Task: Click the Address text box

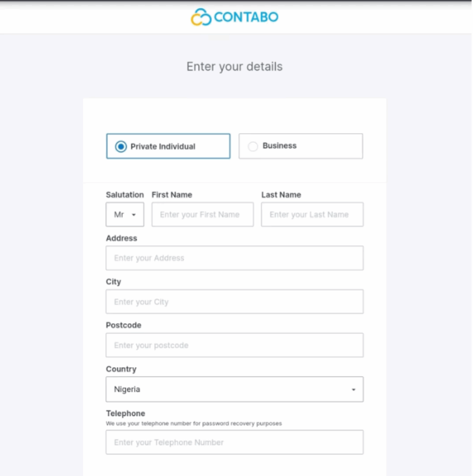Action: coord(234,258)
